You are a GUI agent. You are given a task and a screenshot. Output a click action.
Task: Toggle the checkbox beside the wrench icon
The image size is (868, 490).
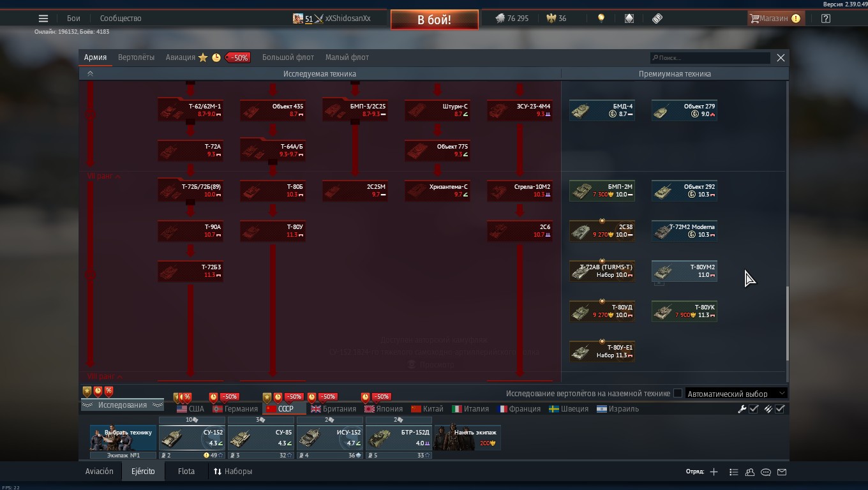(754, 409)
